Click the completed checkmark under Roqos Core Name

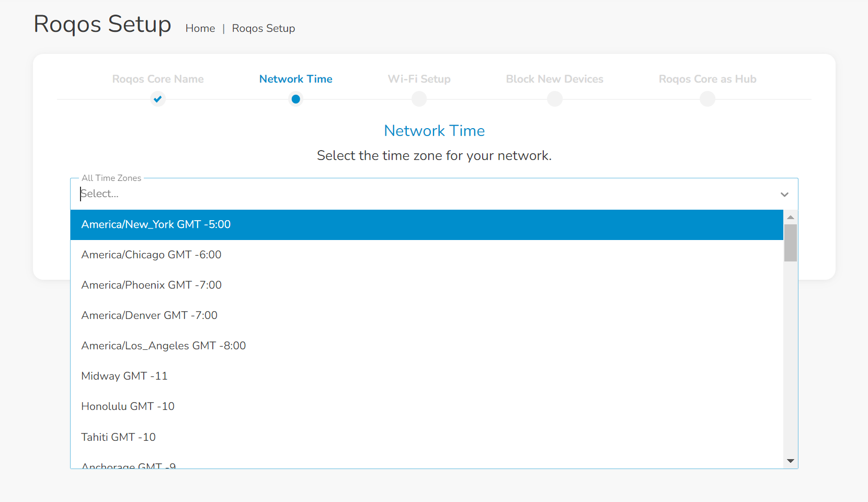click(x=158, y=99)
